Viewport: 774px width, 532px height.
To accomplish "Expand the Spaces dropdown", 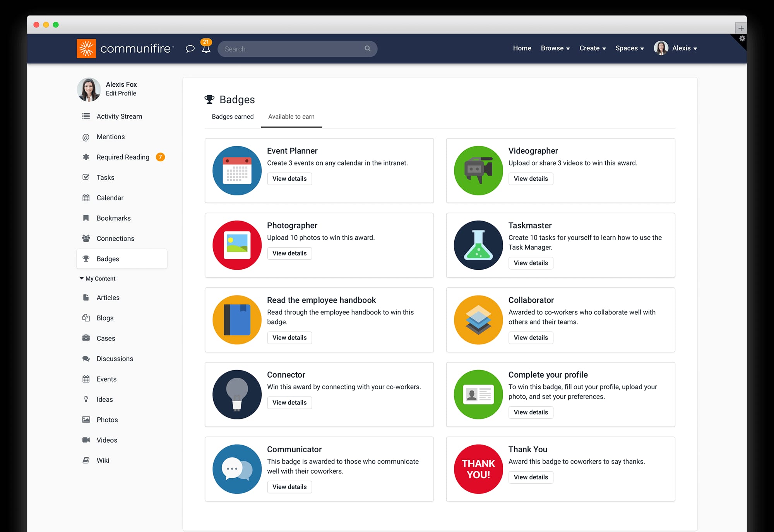I will pos(630,48).
